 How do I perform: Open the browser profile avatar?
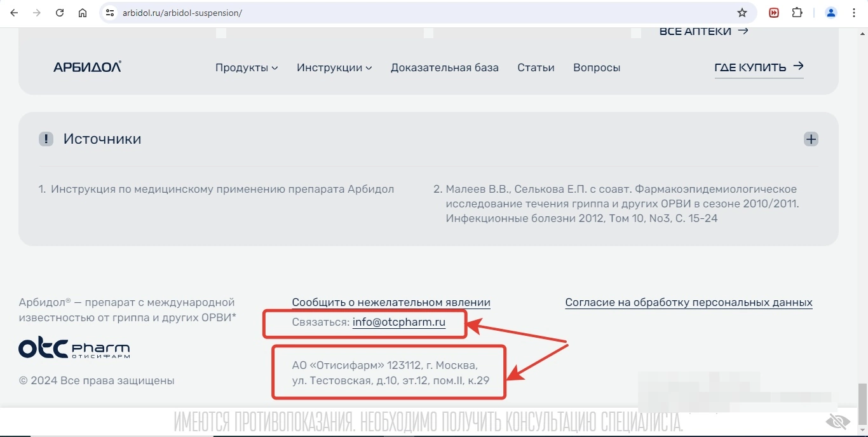click(831, 13)
